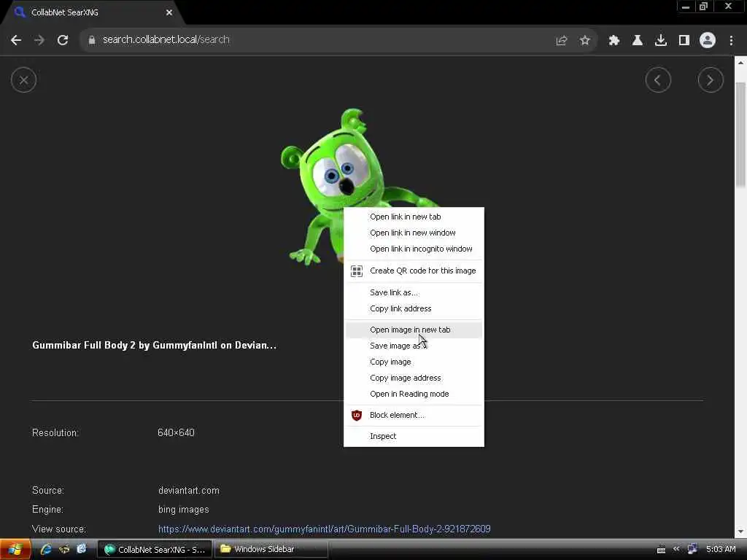Click the scrollbar down arrow
The height and width of the screenshot is (560, 747).
[x=740, y=532]
